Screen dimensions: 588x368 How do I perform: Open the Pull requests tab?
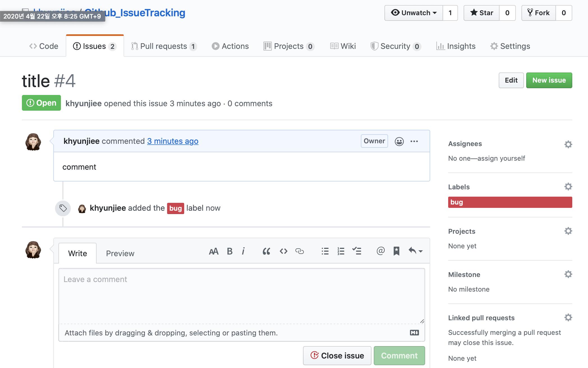[164, 46]
